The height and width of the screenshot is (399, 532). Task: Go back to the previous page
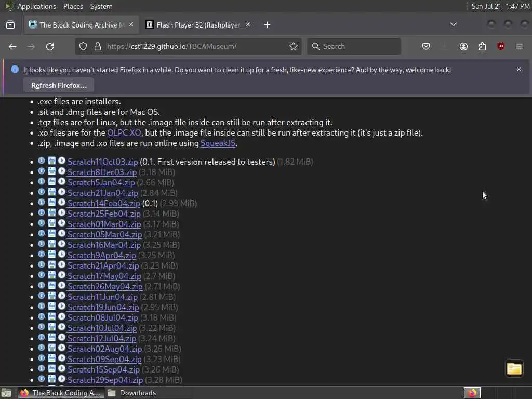coord(12,46)
